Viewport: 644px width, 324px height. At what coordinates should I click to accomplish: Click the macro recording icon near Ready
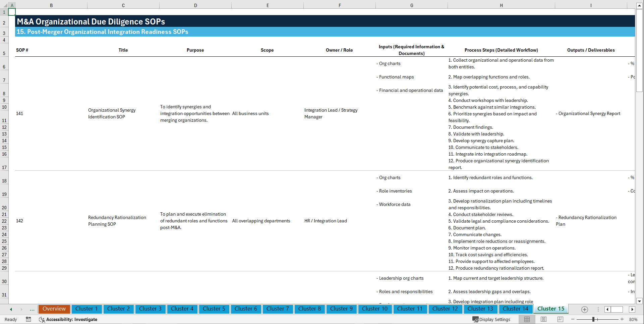(x=28, y=319)
